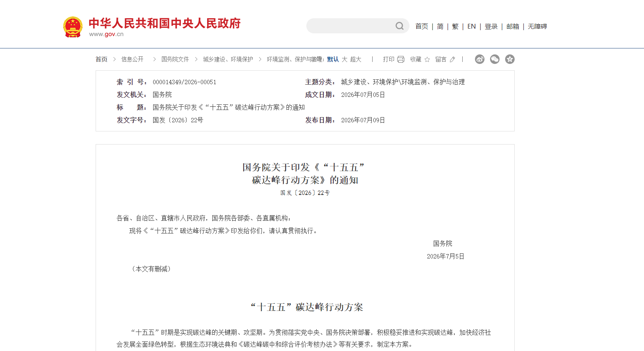This screenshot has height=351, width=644.
Task: Click document number 国发〔2026〕22号 in info table
Action: click(x=178, y=120)
